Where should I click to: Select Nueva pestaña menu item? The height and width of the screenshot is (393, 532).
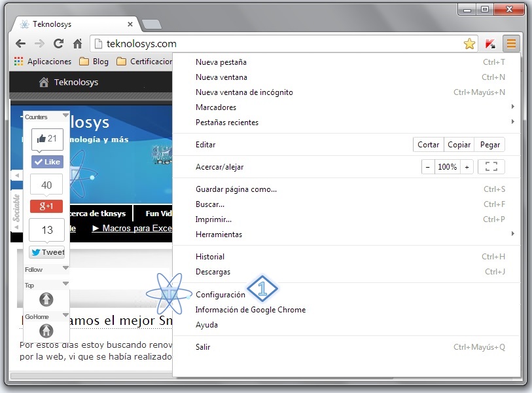(346, 62)
